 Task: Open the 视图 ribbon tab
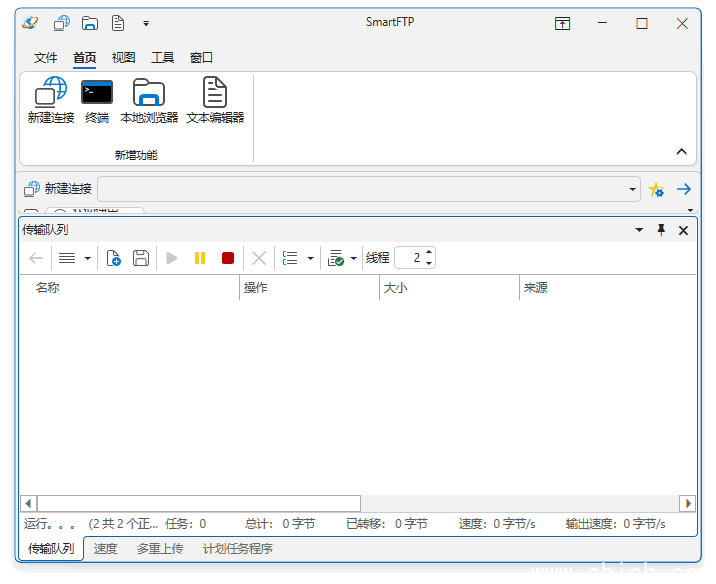coord(123,58)
